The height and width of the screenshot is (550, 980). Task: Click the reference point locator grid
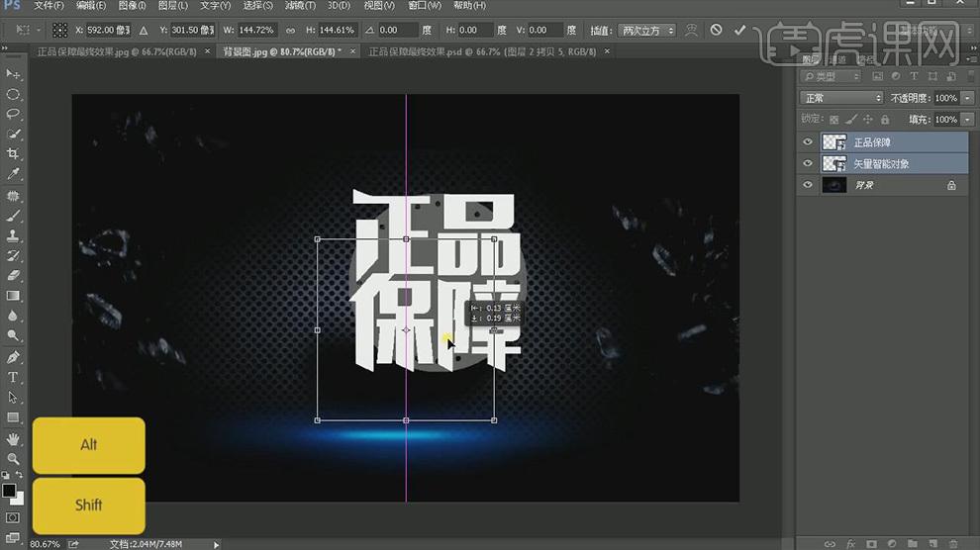59,30
